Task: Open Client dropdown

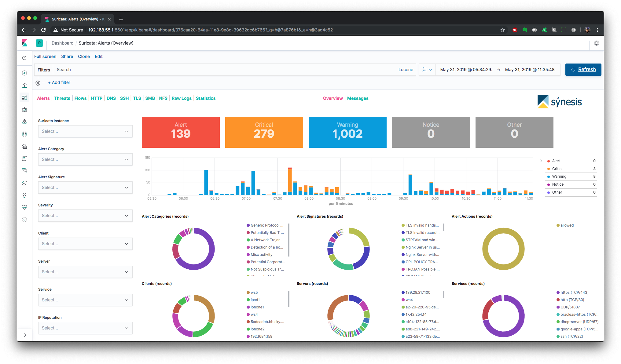Action: pos(85,244)
